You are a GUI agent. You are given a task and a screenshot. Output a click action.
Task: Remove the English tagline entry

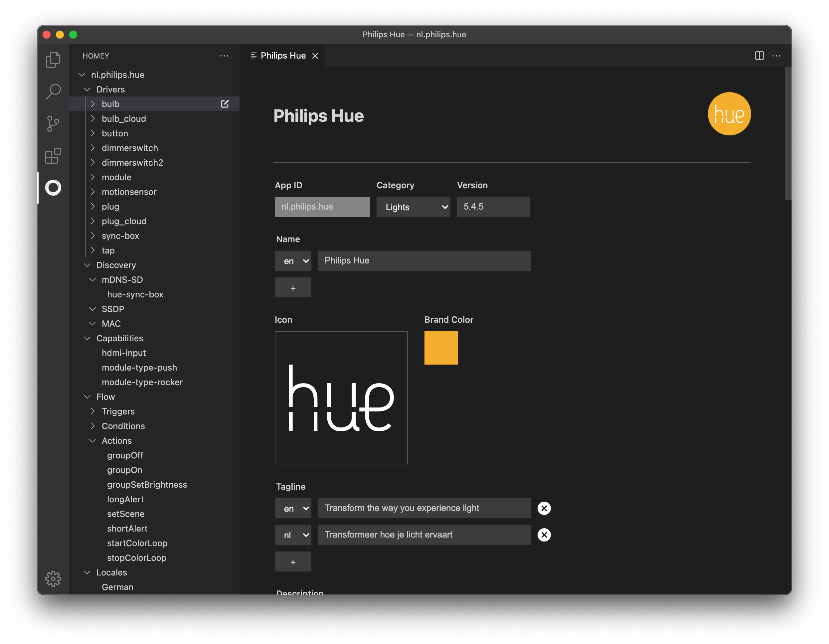544,508
